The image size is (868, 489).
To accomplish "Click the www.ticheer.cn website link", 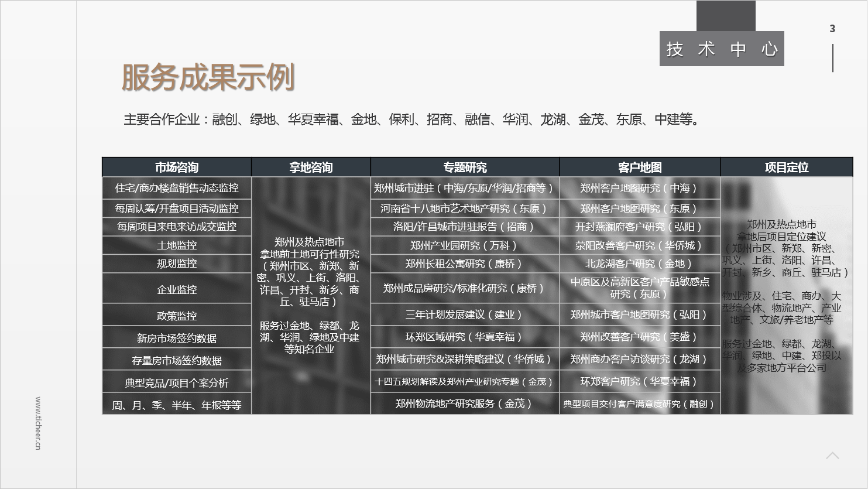I will click(x=38, y=423).
